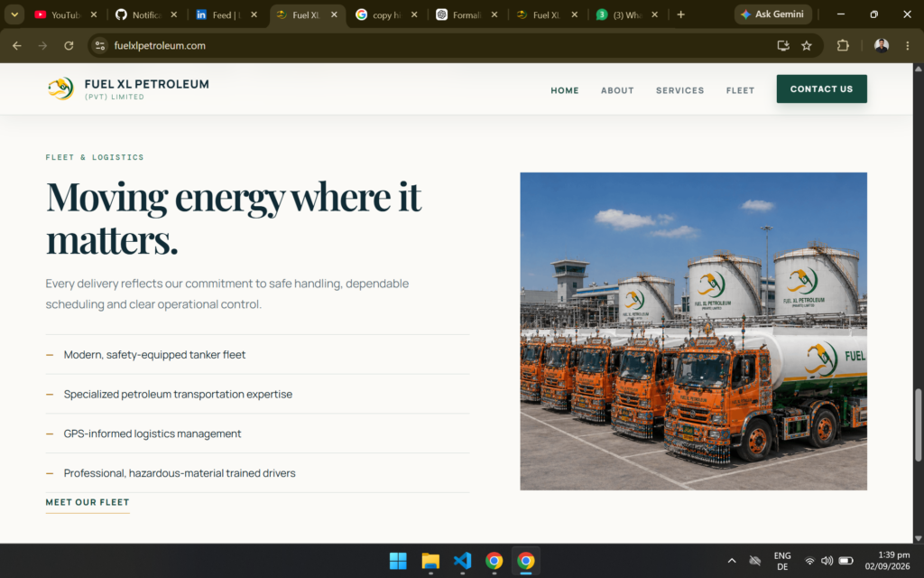The width and height of the screenshot is (924, 578).
Task: Close the Google 'copy hi' tab
Action: coord(414,14)
